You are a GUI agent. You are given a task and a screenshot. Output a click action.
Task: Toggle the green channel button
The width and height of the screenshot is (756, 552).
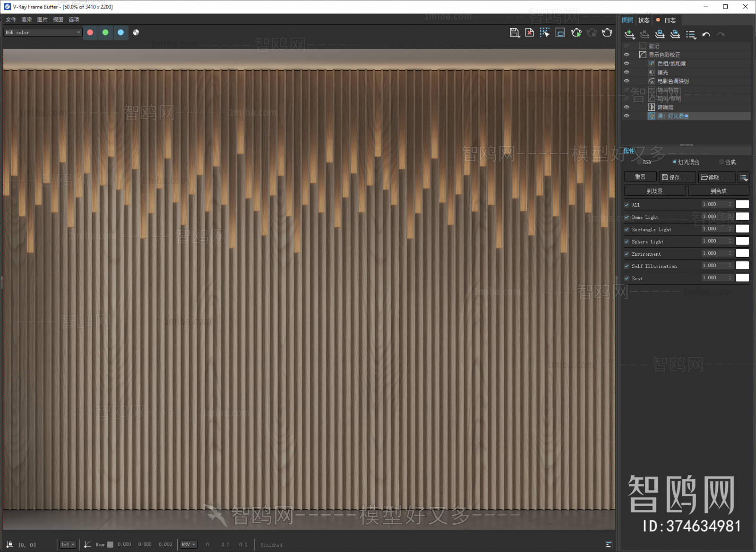(105, 33)
